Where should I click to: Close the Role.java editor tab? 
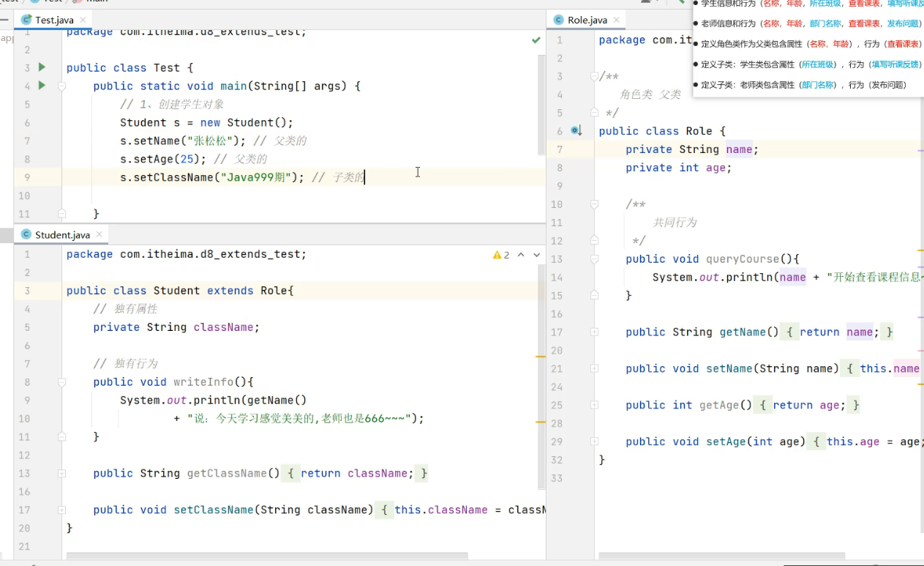616,20
